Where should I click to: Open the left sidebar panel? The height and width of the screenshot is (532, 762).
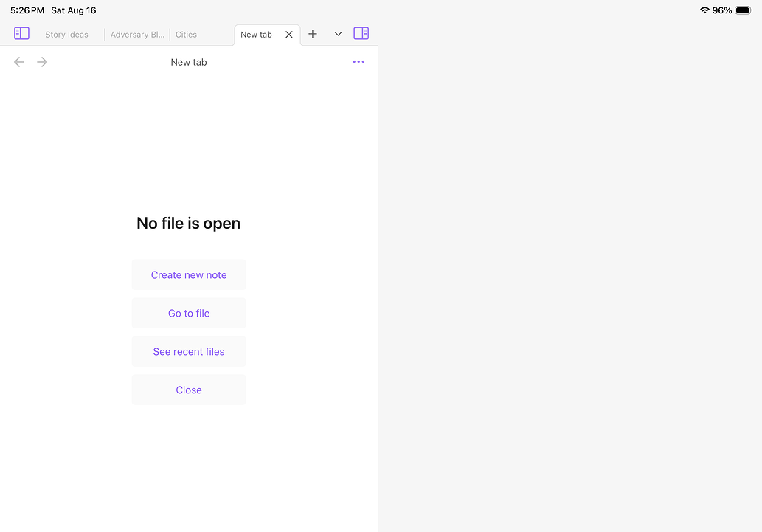tap(21, 33)
